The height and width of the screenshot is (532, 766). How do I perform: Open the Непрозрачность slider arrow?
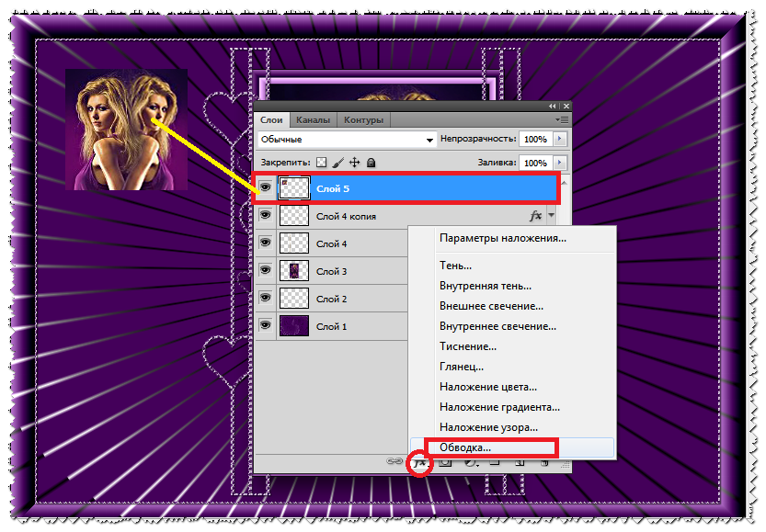560,139
